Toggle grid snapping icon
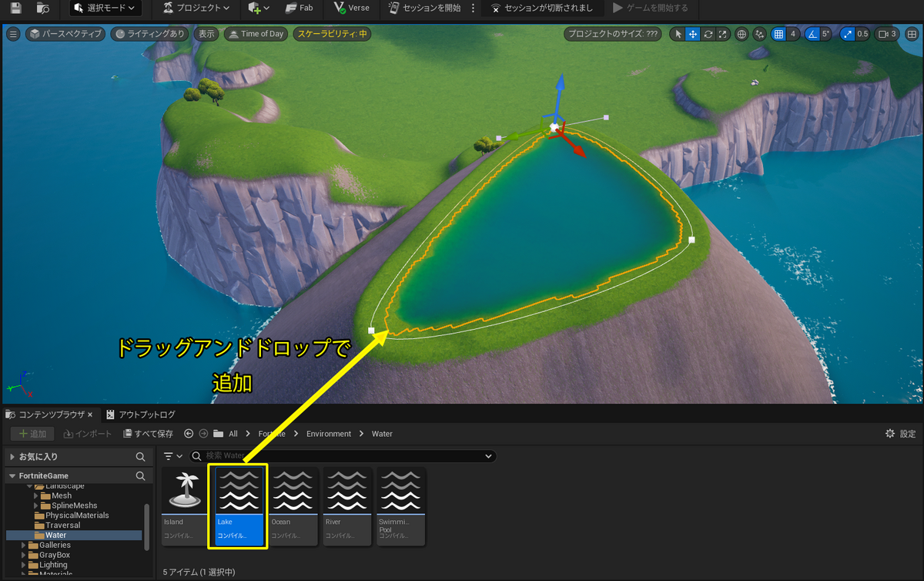This screenshot has height=581, width=924. pos(778,34)
